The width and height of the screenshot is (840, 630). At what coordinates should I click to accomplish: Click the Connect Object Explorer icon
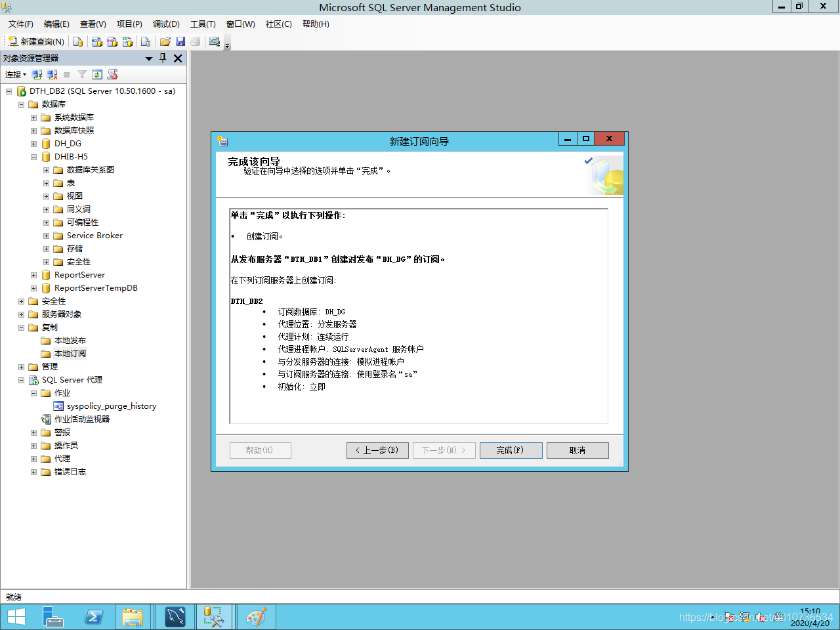point(37,74)
